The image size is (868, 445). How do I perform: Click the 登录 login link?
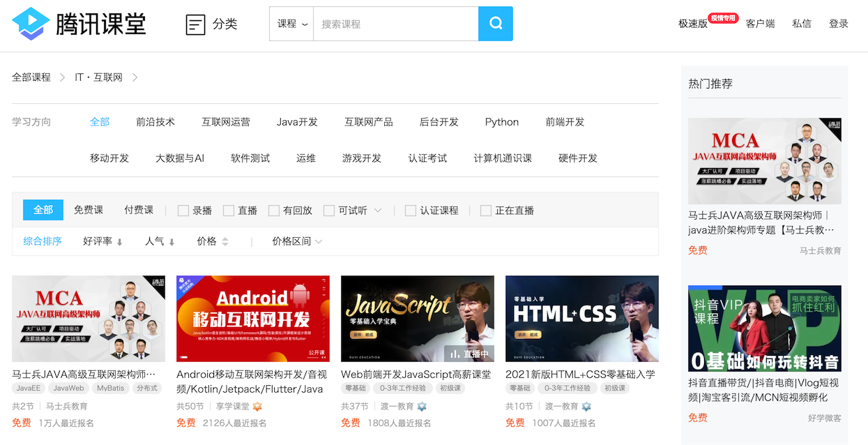839,24
